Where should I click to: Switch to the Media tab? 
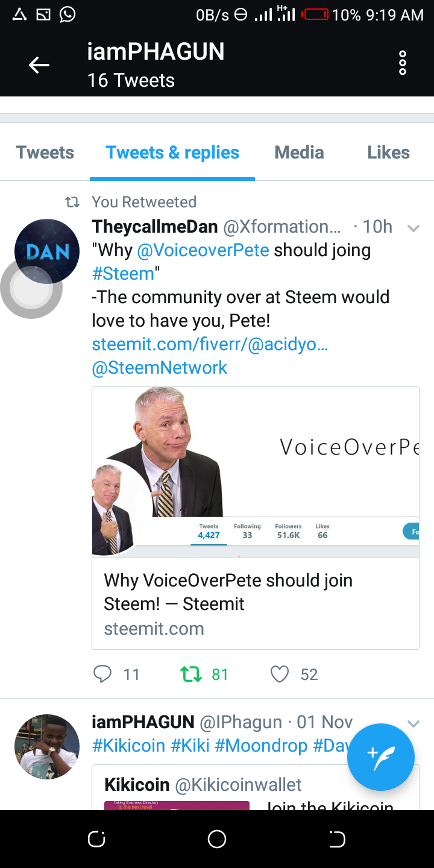pyautogui.click(x=300, y=153)
